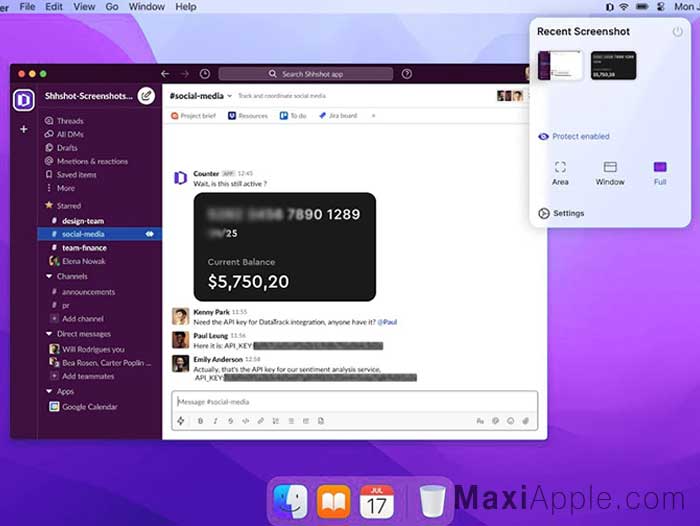Click the compose new message icon
This screenshot has height=526, width=700.
coord(146,96)
